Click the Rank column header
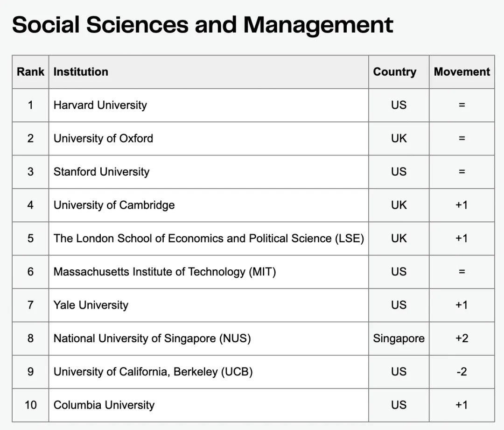504x430 pixels. (30, 72)
